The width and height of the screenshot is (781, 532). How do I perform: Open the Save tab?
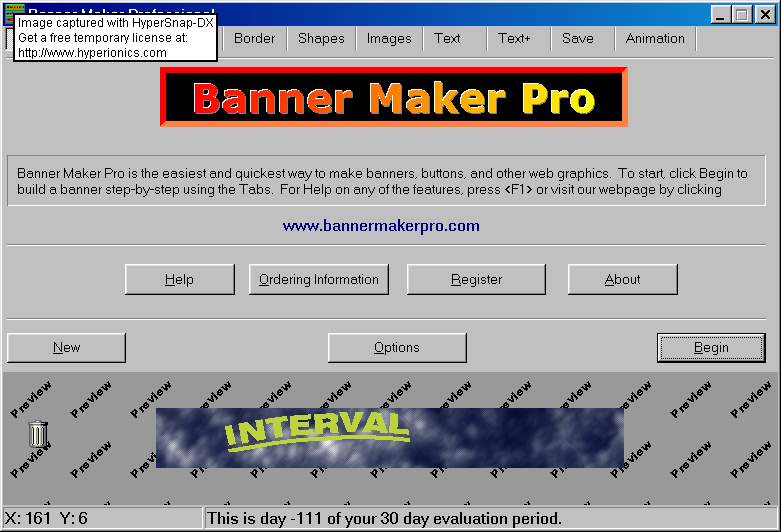tap(578, 39)
